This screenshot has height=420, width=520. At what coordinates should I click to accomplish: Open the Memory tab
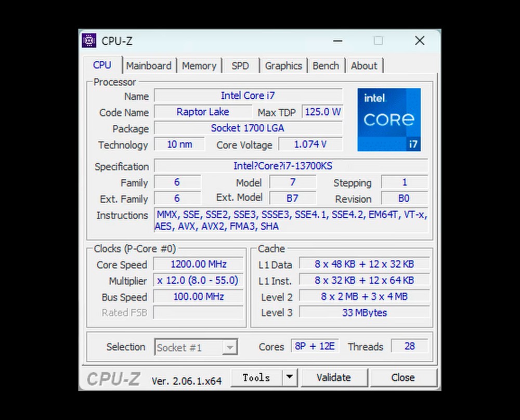(x=199, y=65)
